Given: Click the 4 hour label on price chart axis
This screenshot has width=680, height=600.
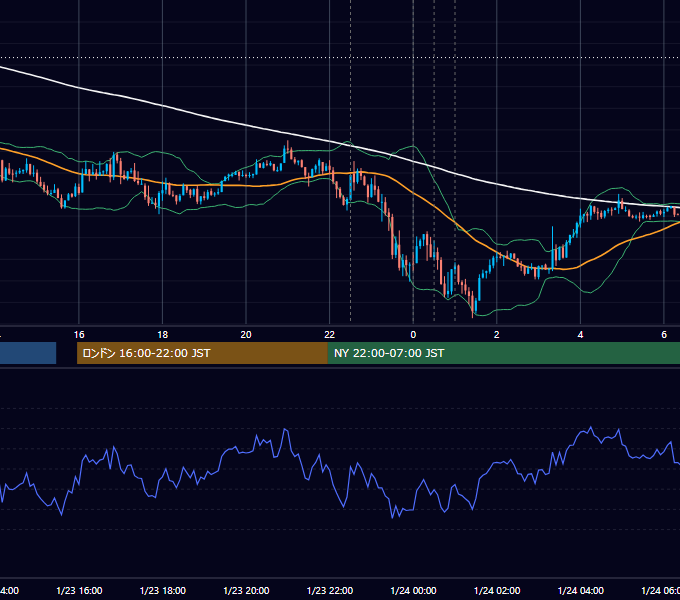Looking at the screenshot, I should (580, 335).
